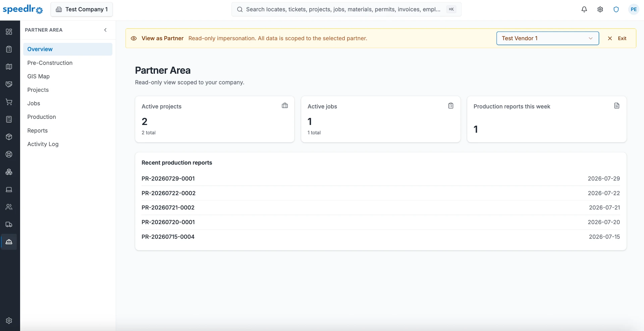Open Production in the partner menu
This screenshot has width=644, height=331.
(x=68, y=117)
